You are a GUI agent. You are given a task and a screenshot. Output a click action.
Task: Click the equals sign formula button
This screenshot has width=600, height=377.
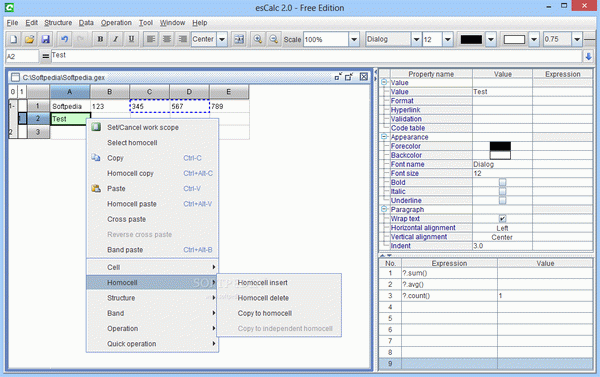(46, 56)
